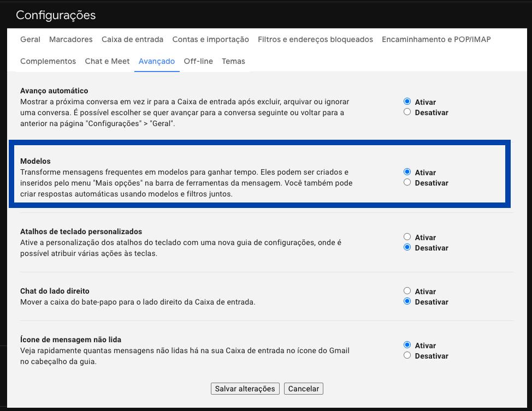Select Ativar for Chat do lado direito

pos(407,291)
